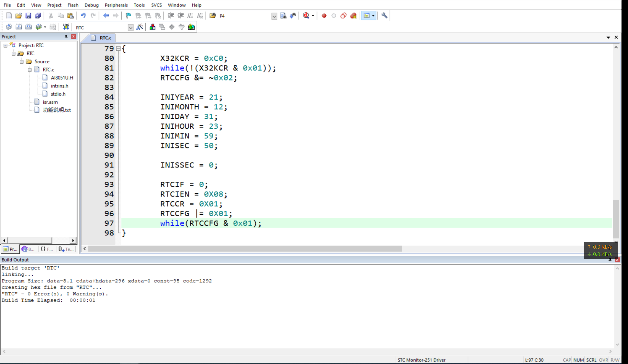Select the RTC.c editor tab
The height and width of the screenshot is (364, 628).
[x=101, y=38]
